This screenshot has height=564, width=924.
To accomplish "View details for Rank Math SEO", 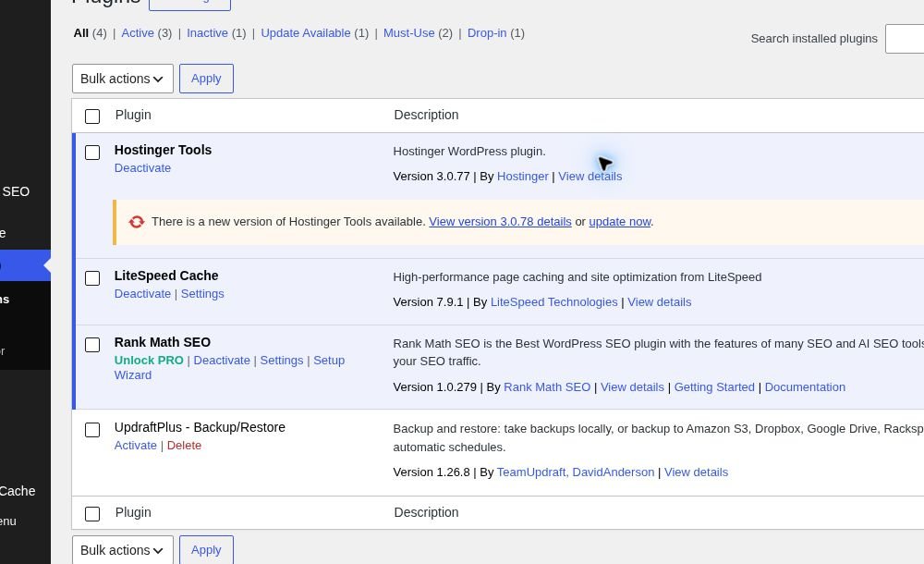I will click(632, 387).
